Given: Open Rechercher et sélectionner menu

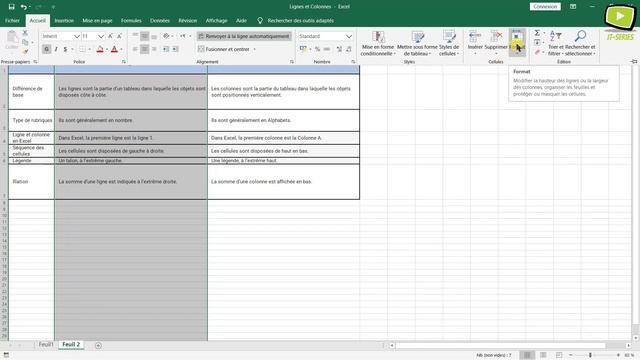Looking at the screenshot, I should pos(580,43).
